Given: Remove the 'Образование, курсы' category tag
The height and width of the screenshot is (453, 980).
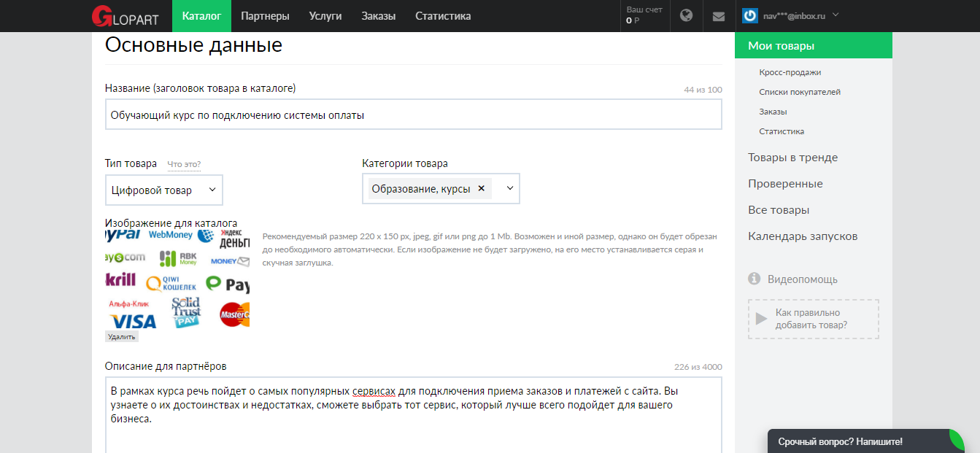Looking at the screenshot, I should tap(481, 188).
